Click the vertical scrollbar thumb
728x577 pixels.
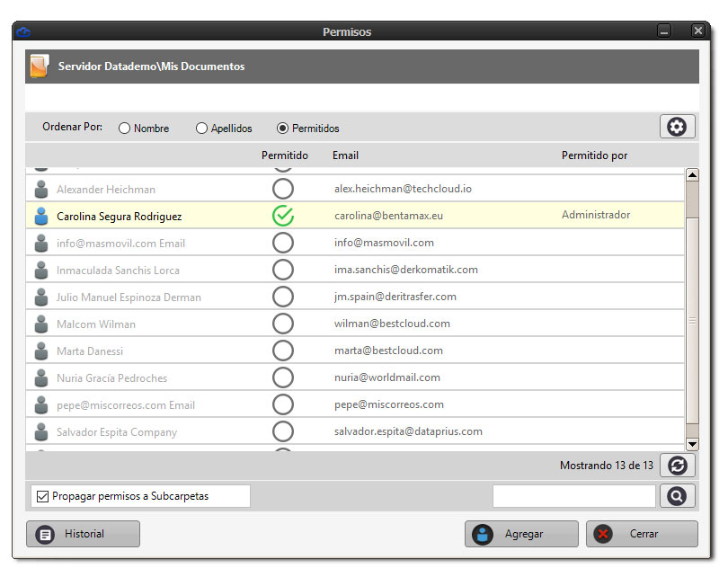[692, 321]
